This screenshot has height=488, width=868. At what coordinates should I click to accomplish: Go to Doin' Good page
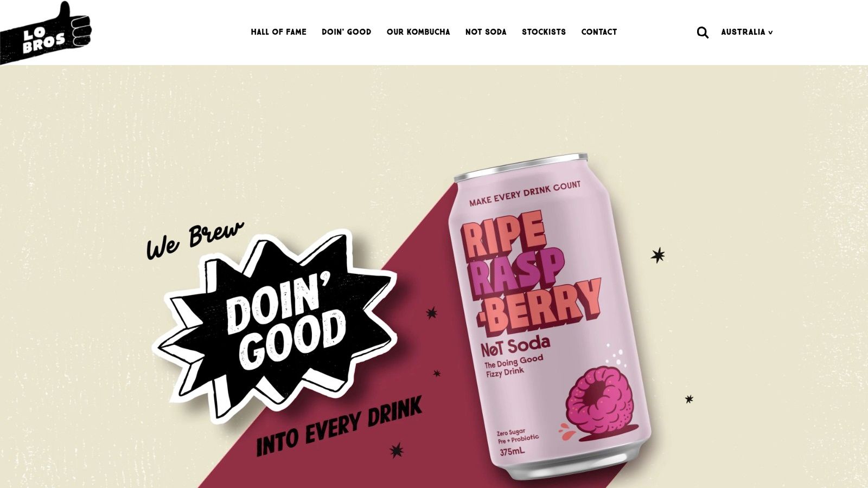coord(346,32)
